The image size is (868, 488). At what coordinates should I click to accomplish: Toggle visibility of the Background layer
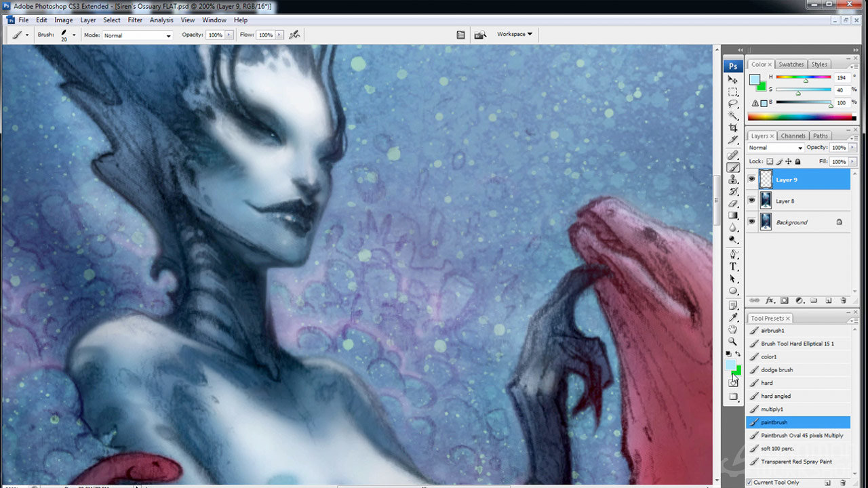coord(751,222)
